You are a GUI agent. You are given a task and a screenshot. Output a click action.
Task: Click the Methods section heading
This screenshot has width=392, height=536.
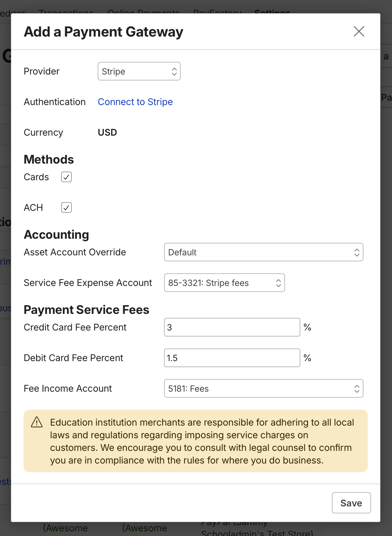[49, 159]
